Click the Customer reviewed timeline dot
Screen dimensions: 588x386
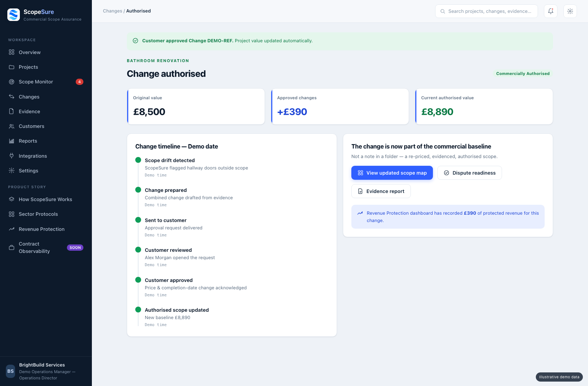(138, 250)
